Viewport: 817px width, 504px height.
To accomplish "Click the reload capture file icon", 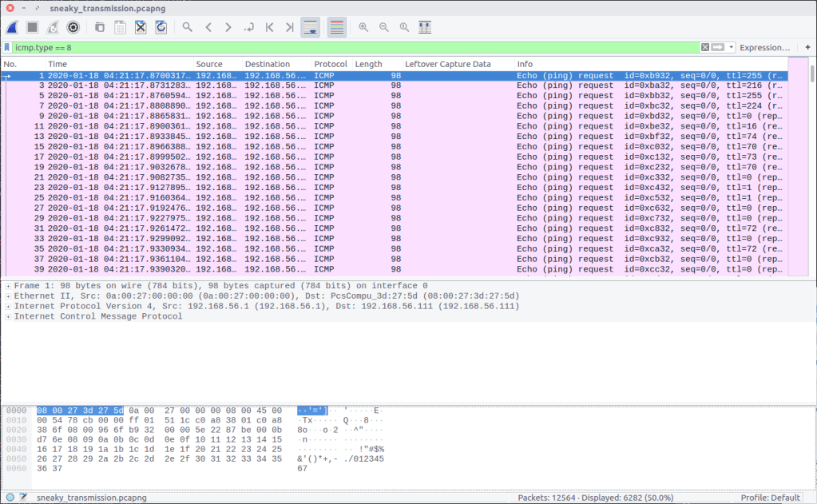I will (161, 27).
